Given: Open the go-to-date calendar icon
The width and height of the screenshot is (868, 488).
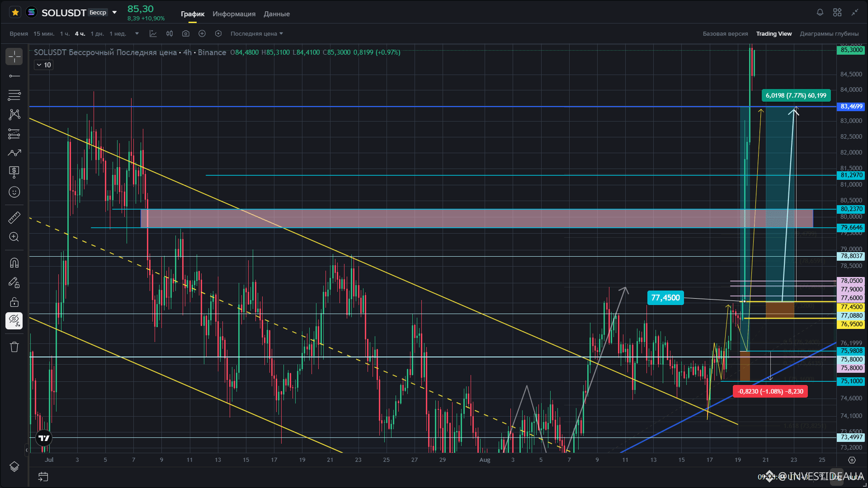Looking at the screenshot, I should click(43, 477).
